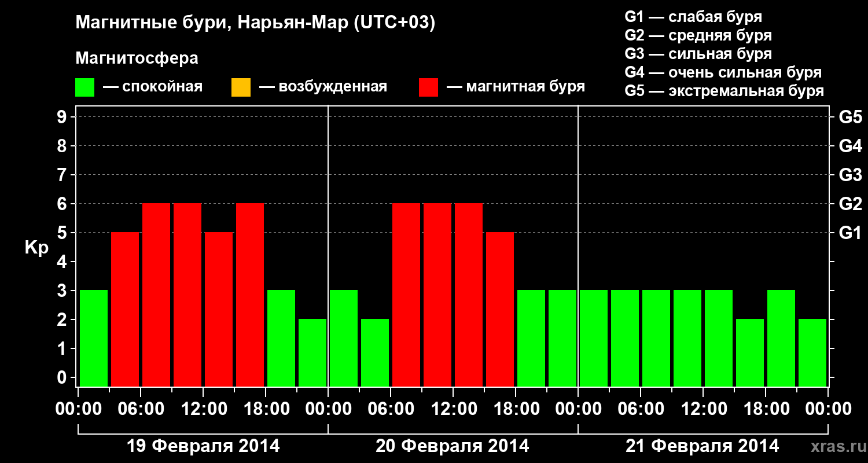Click the 20 Февраля 18:00–21:00 green bar

click(x=531, y=338)
